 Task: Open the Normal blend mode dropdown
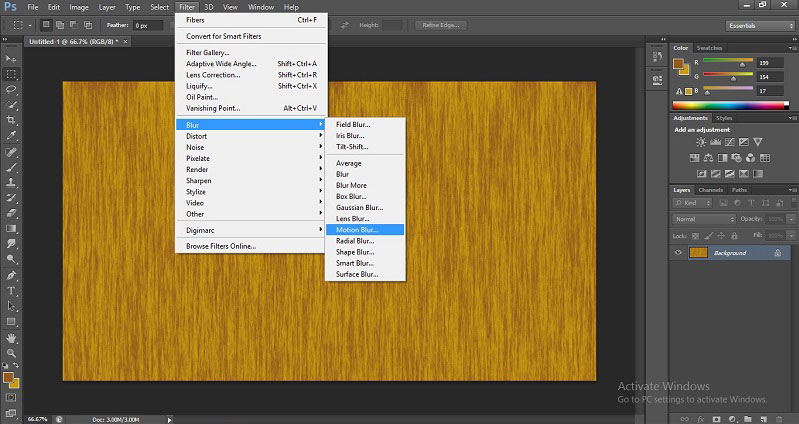click(704, 219)
